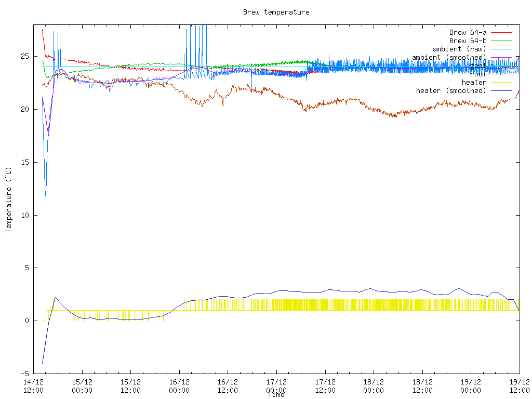Click the x-axis label "18/12 00:00"
532x399 pixels.
pos(374,386)
